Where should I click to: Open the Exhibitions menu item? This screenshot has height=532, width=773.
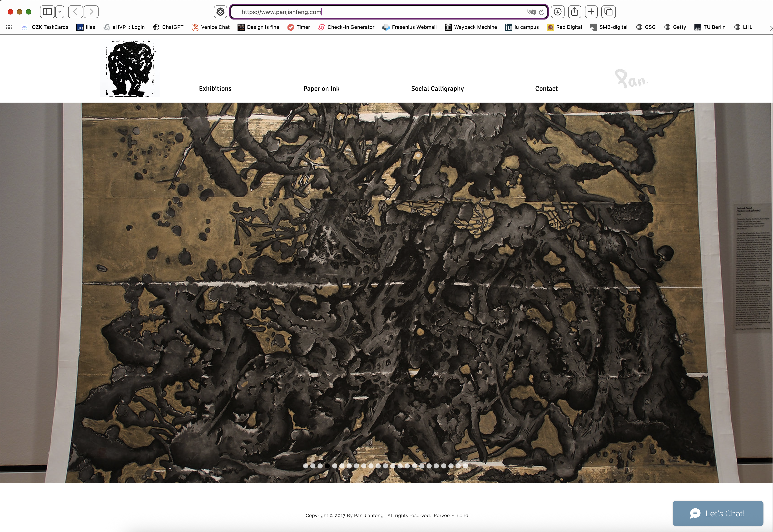[215, 89]
